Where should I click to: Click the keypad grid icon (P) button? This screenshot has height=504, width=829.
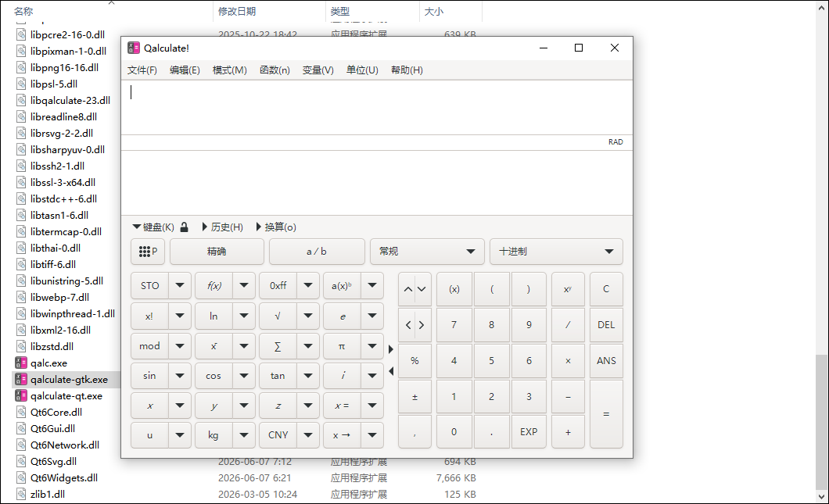[148, 252]
